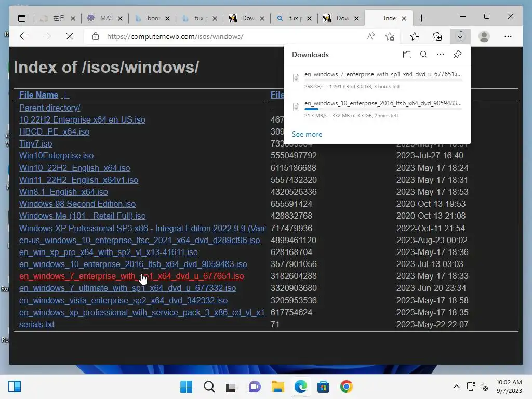Open the profile avatar menu

(484, 36)
